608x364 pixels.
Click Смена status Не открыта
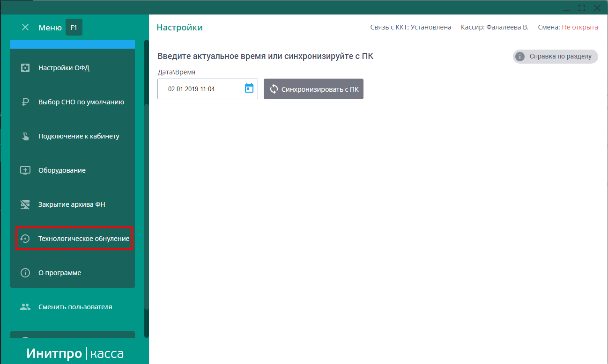click(x=580, y=27)
